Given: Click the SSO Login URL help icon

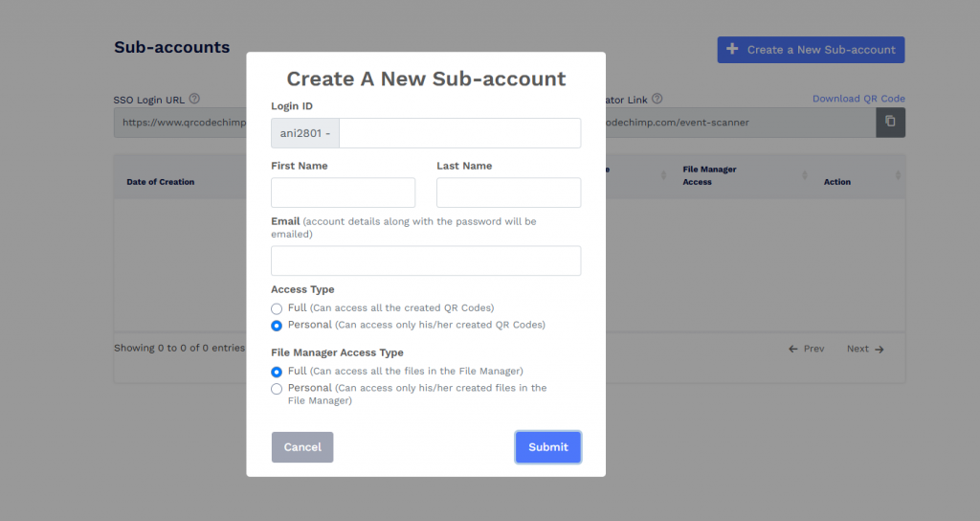Looking at the screenshot, I should tap(194, 99).
